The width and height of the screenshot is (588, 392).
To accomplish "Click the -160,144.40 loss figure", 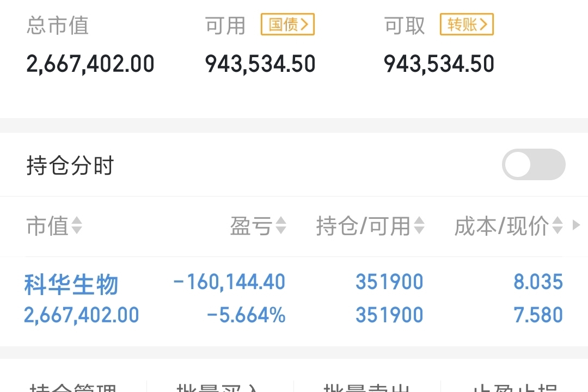I will pyautogui.click(x=229, y=281).
